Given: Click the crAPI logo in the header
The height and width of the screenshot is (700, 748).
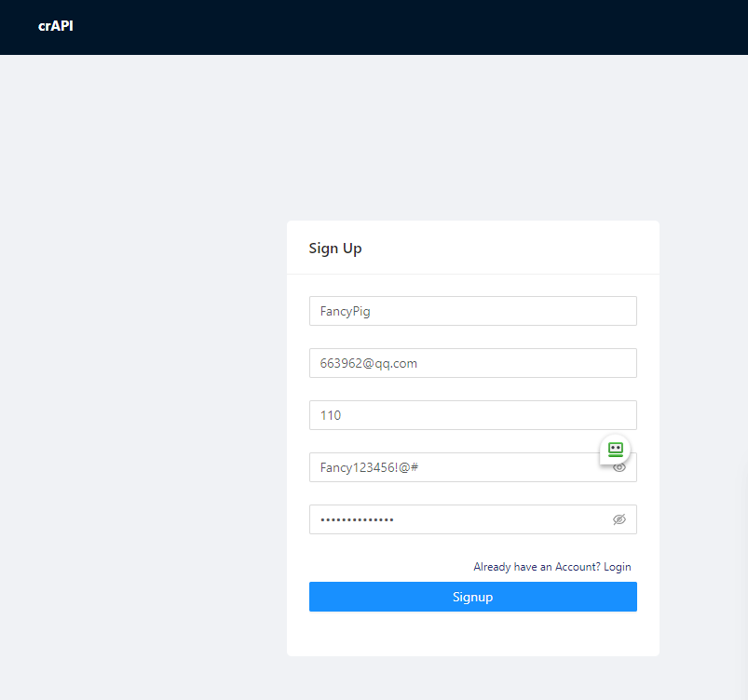Looking at the screenshot, I should click(55, 26).
